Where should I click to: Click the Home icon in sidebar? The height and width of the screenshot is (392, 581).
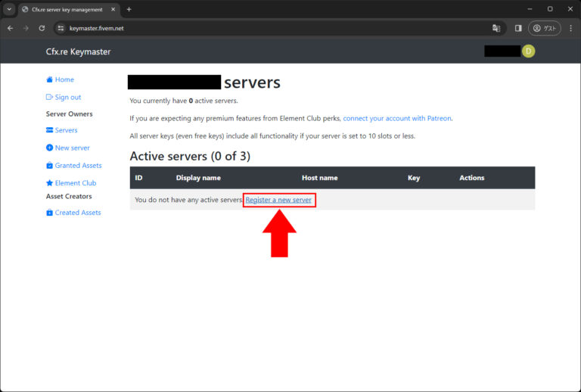coord(49,79)
